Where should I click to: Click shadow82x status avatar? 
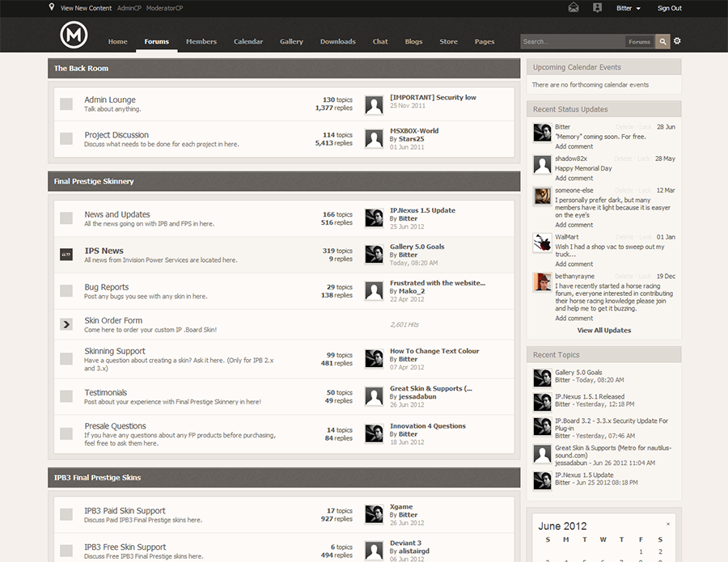542,165
